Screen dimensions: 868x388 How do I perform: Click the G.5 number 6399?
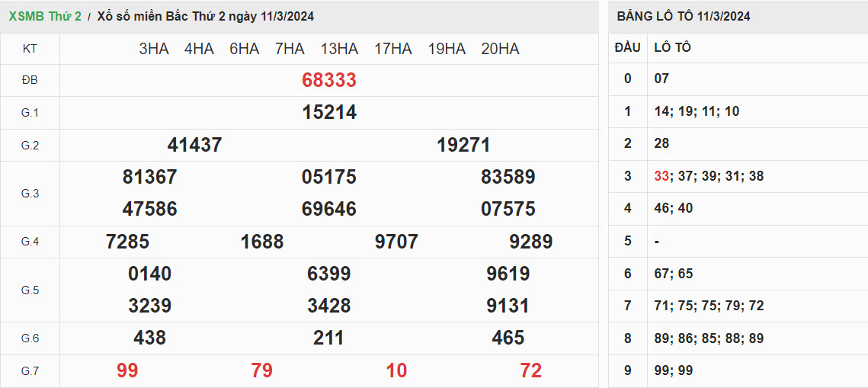tap(328, 274)
